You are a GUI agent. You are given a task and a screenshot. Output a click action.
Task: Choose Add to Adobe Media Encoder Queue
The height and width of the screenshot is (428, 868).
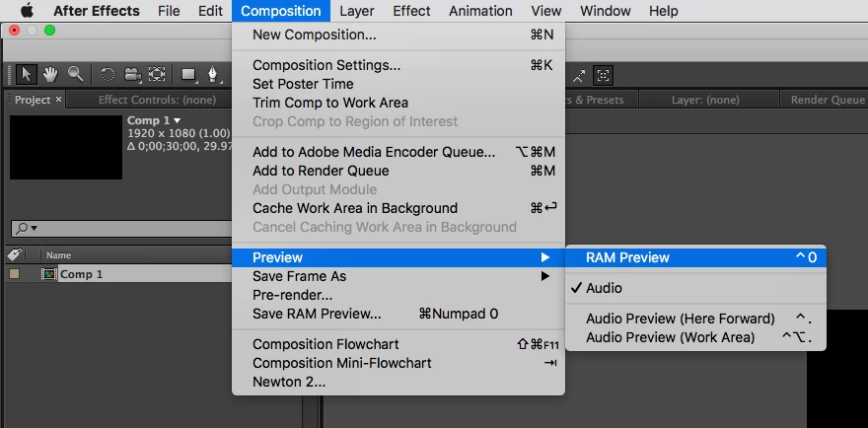click(x=398, y=152)
